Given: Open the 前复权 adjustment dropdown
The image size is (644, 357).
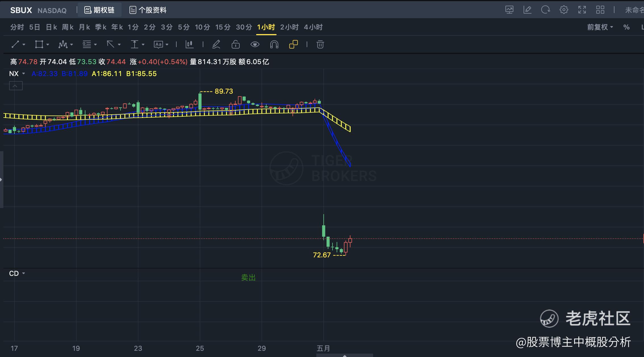Looking at the screenshot, I should tap(600, 27).
